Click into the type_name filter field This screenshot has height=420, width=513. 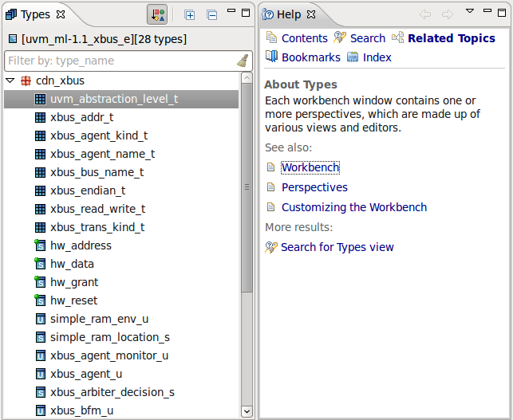[x=120, y=61]
